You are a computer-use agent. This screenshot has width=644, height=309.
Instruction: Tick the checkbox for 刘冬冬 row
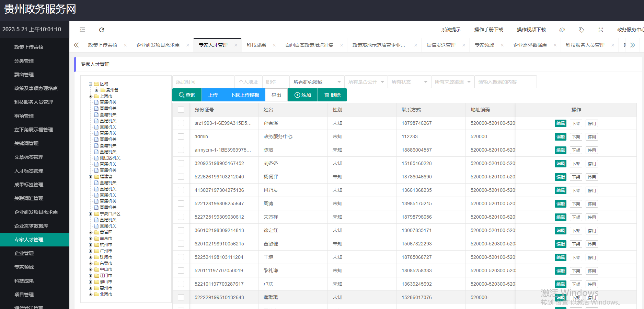(x=181, y=163)
